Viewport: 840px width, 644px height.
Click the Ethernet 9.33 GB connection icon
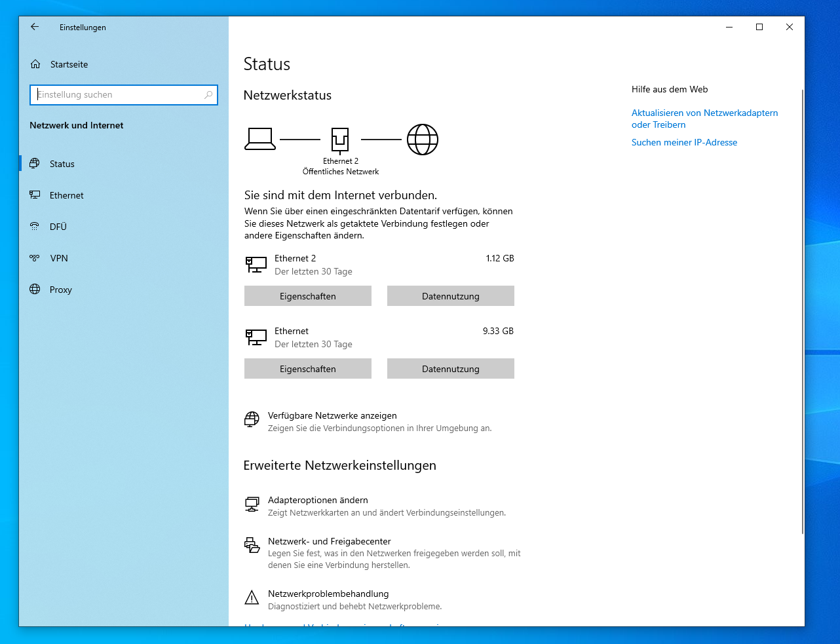coord(256,337)
